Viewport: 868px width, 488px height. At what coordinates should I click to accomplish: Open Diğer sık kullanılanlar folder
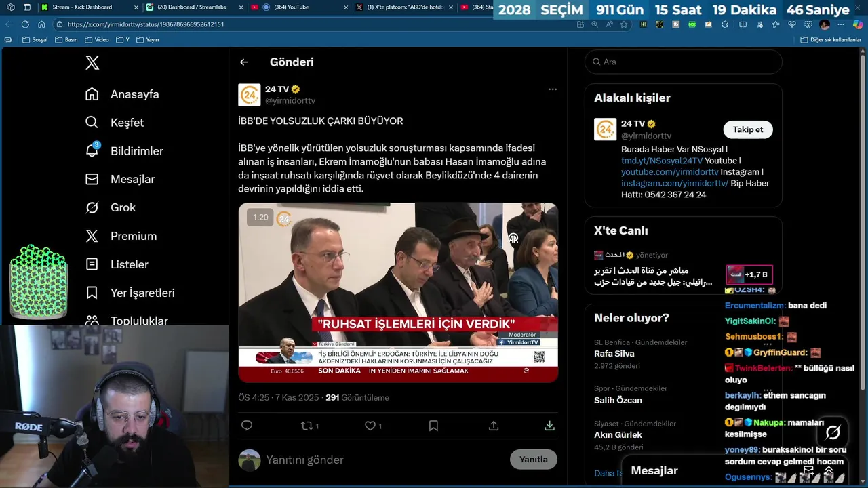(x=831, y=40)
